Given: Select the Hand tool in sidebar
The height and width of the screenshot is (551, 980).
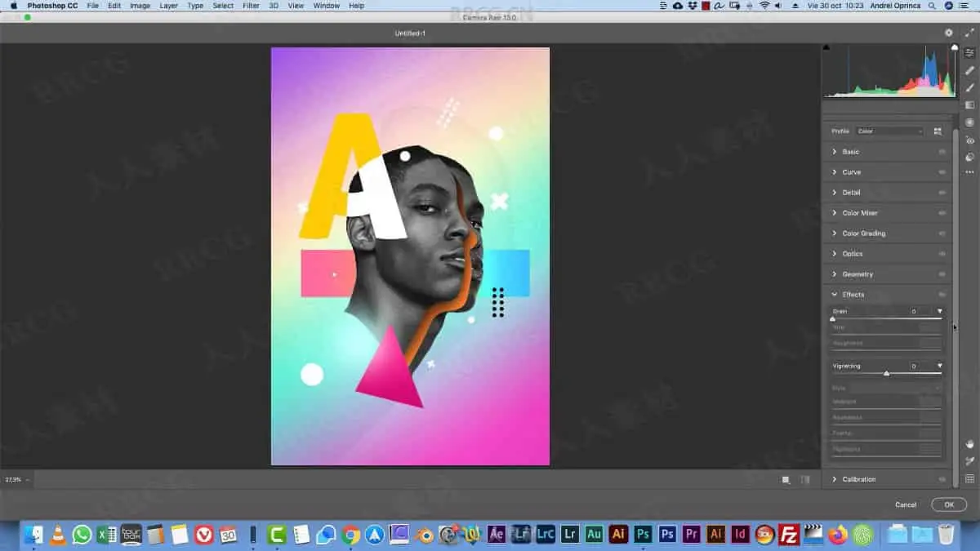Looking at the screenshot, I should point(969,444).
